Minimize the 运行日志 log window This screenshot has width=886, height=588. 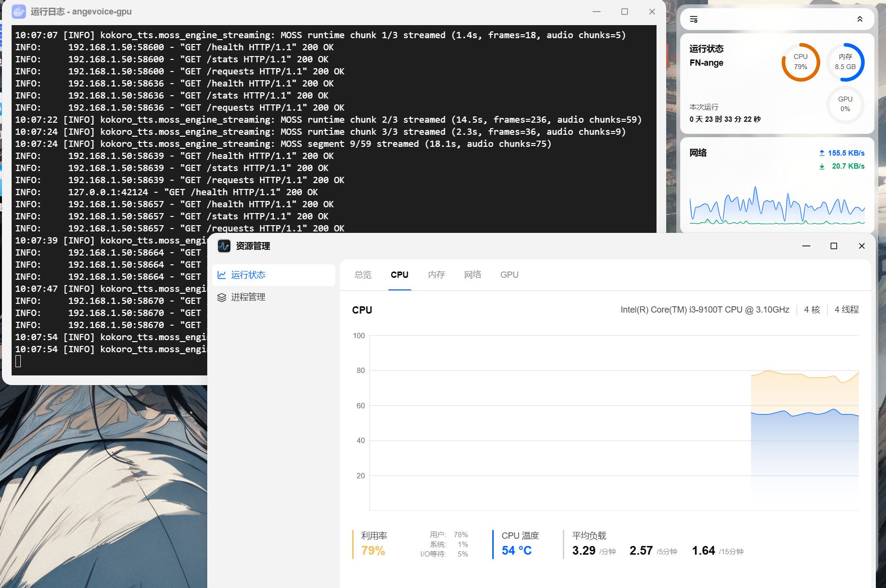coord(597,12)
